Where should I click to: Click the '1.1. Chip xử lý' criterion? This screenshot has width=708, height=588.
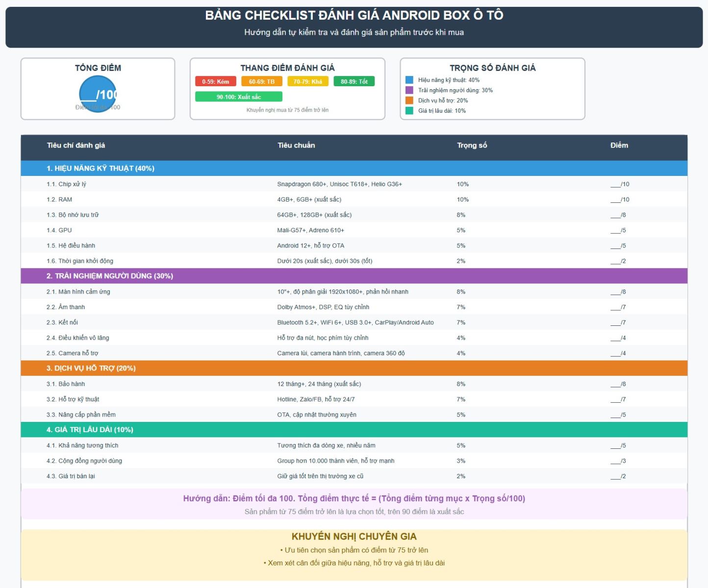66,184
